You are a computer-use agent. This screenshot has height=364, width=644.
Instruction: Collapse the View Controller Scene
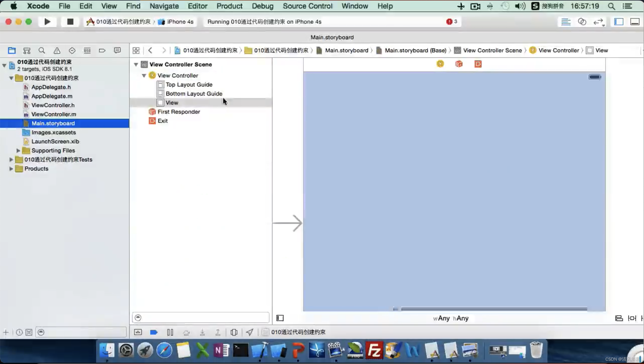(x=136, y=65)
